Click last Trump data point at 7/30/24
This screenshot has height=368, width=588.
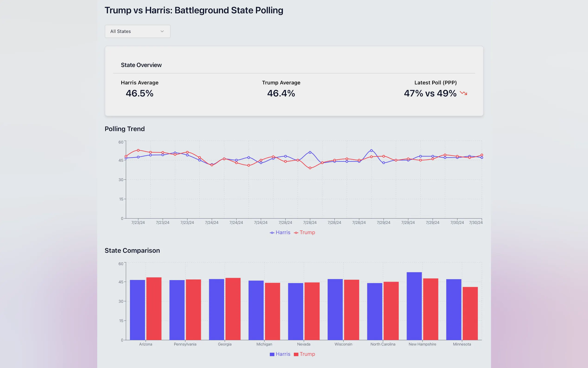point(482,155)
